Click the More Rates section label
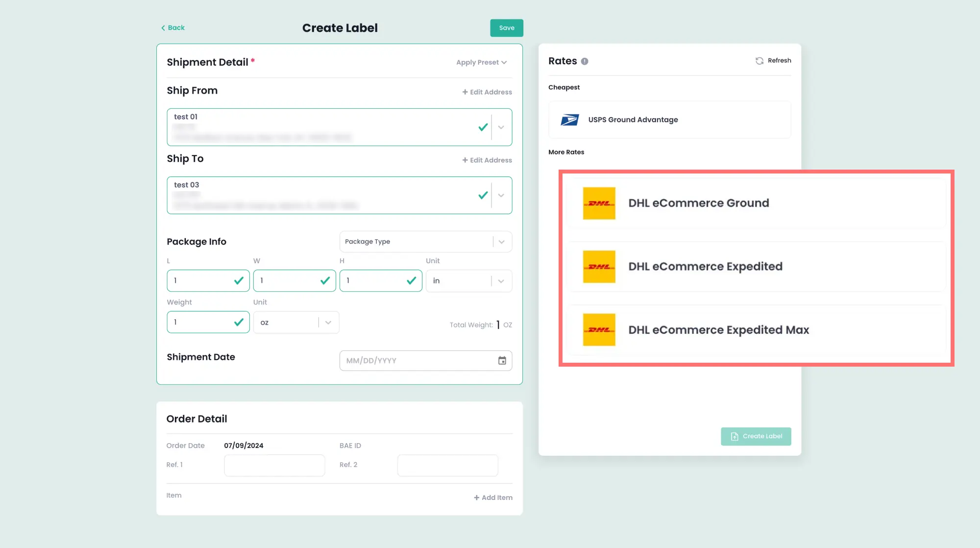Viewport: 980px width, 548px height. click(566, 152)
